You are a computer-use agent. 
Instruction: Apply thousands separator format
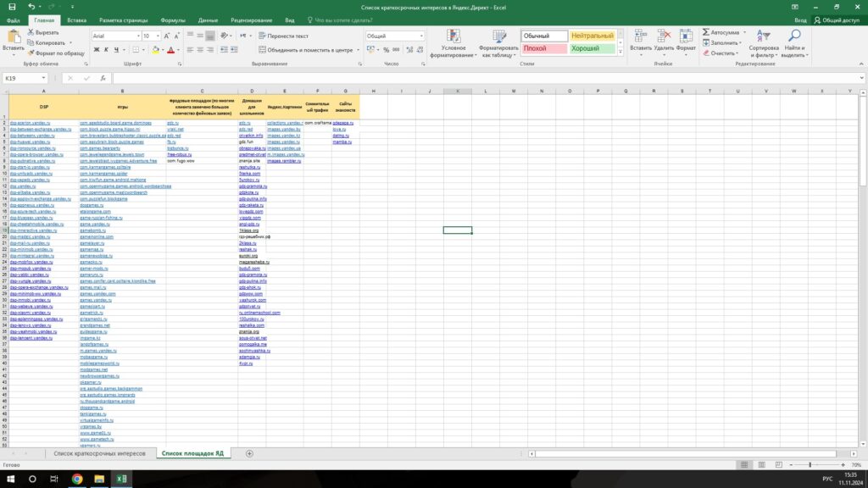click(x=397, y=50)
